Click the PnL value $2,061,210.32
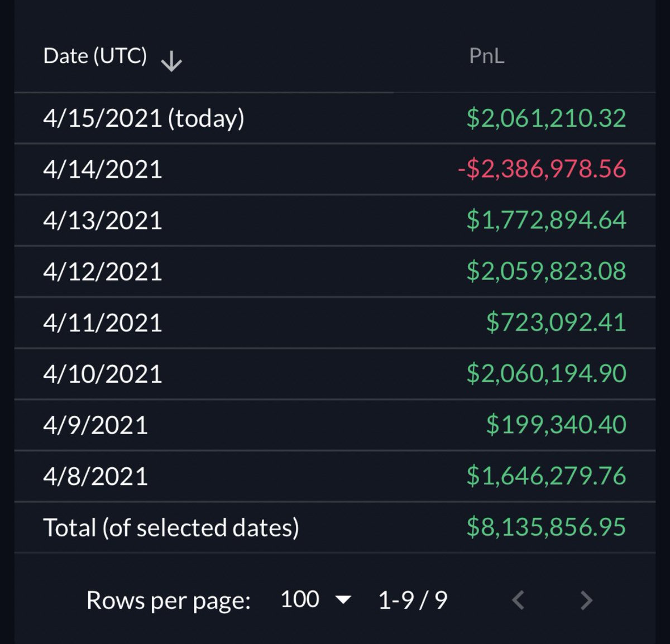Viewport: 670px width, 644px height. tap(546, 118)
